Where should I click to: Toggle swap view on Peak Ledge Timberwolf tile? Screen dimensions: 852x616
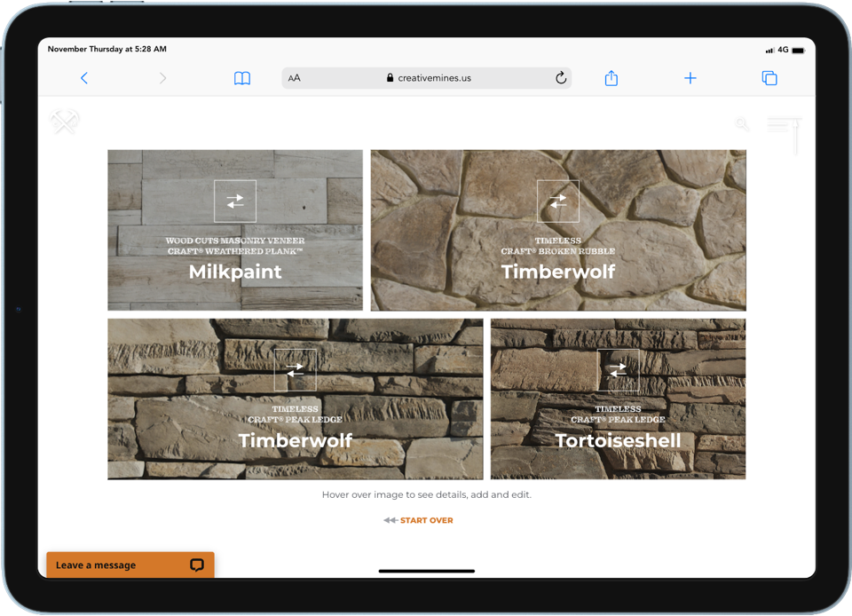(x=296, y=370)
